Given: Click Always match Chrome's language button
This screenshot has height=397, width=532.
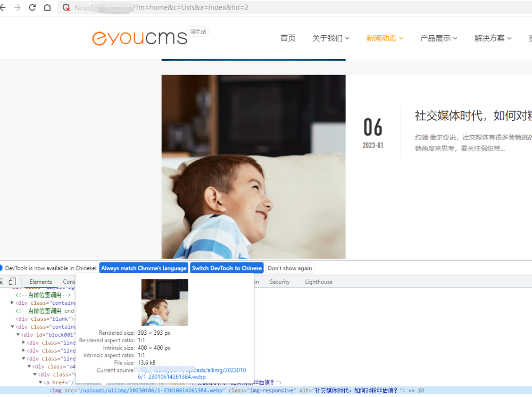Looking at the screenshot, I should (x=144, y=268).
